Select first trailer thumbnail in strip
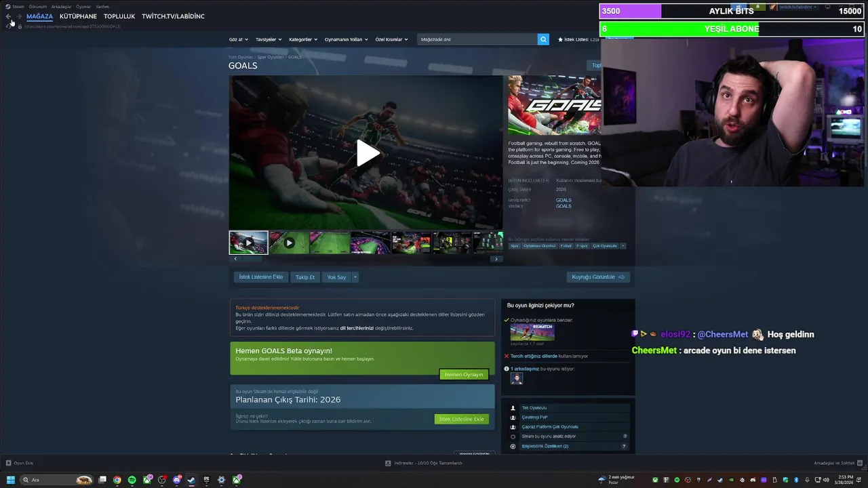 point(248,243)
